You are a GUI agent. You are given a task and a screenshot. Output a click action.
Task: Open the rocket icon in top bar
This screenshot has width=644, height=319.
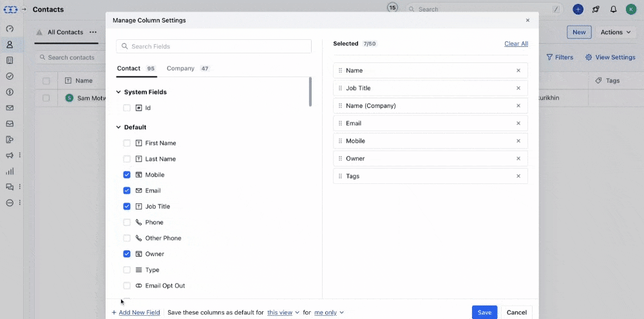(x=596, y=10)
